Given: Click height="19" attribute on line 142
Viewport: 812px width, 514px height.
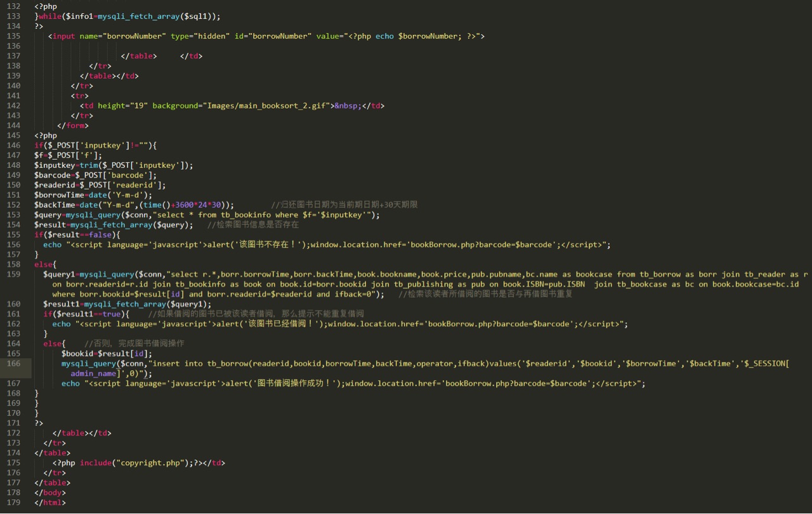Looking at the screenshot, I should tap(122, 106).
